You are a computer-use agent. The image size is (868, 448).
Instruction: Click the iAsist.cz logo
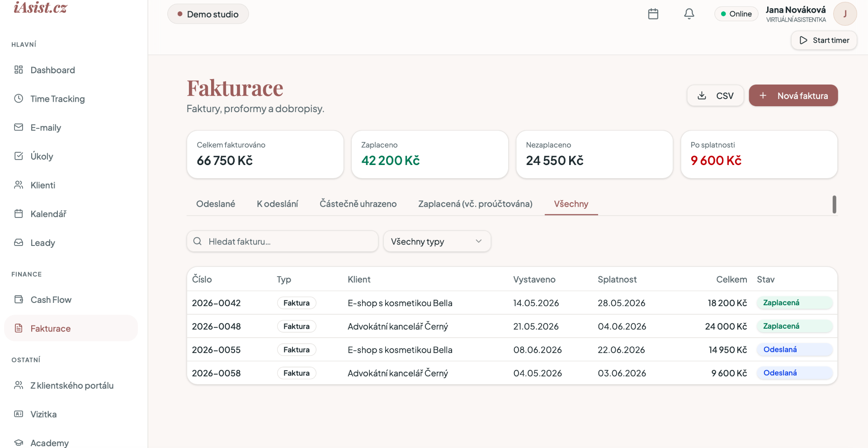click(40, 7)
